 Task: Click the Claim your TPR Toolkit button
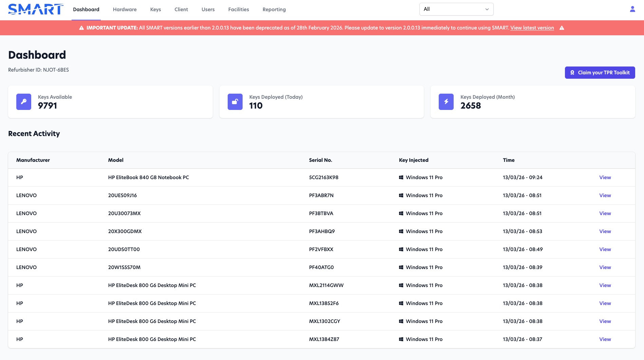(600, 72)
